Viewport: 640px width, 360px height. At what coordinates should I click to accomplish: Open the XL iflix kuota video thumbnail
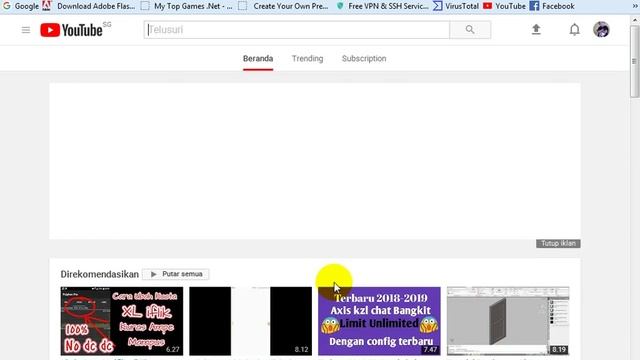(x=122, y=321)
